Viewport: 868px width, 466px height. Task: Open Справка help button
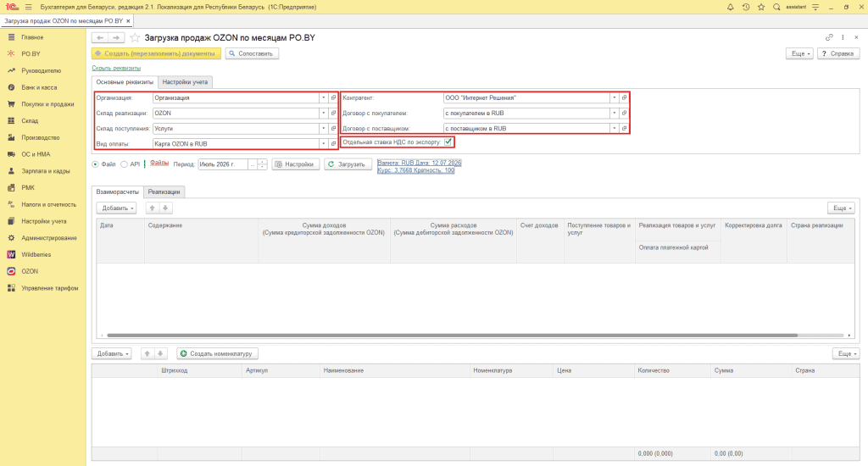tap(838, 53)
